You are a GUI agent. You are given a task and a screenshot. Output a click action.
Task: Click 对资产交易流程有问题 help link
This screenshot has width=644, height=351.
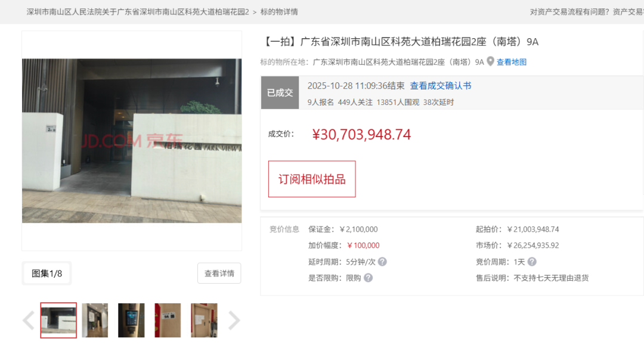pos(569,12)
